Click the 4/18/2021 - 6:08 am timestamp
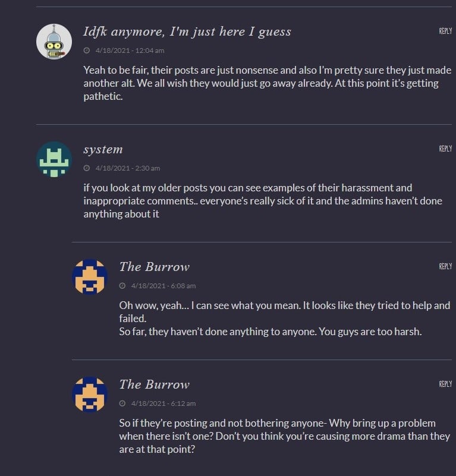The width and height of the screenshot is (456, 476). tap(163, 286)
